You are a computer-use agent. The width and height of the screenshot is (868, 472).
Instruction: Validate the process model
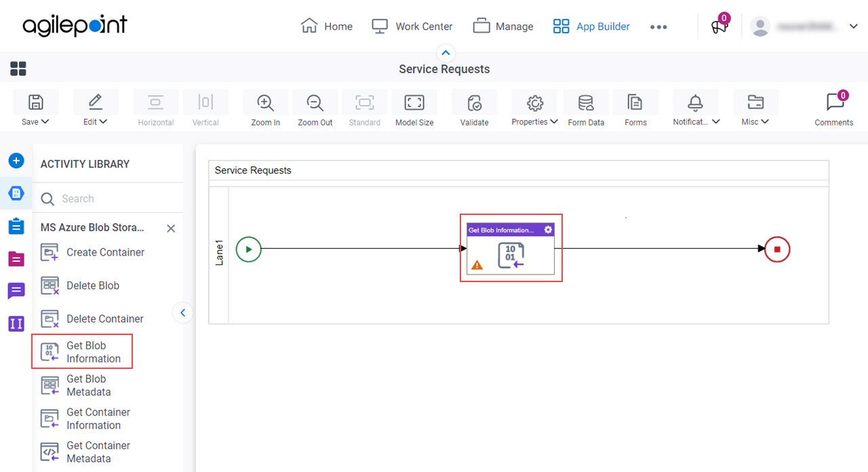click(475, 102)
